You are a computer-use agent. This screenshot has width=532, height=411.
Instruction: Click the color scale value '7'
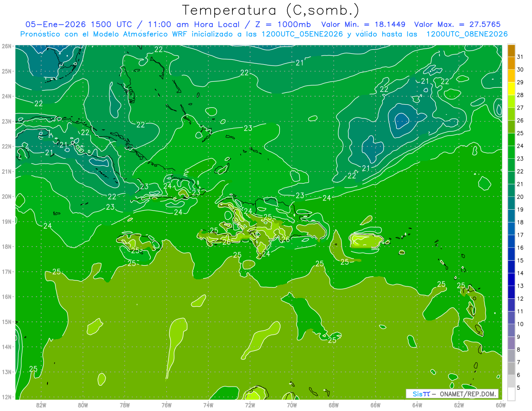519,363
